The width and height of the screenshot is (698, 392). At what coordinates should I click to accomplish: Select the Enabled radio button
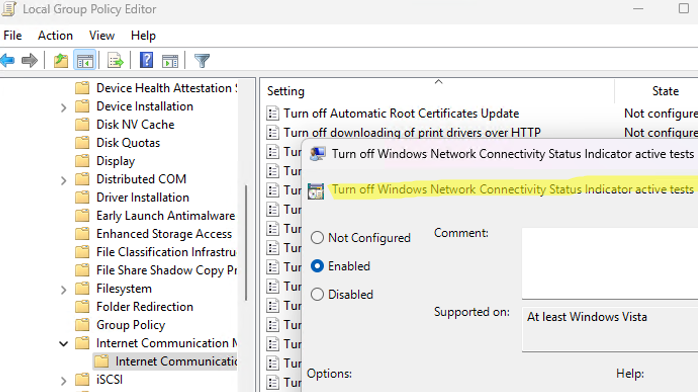(x=317, y=266)
